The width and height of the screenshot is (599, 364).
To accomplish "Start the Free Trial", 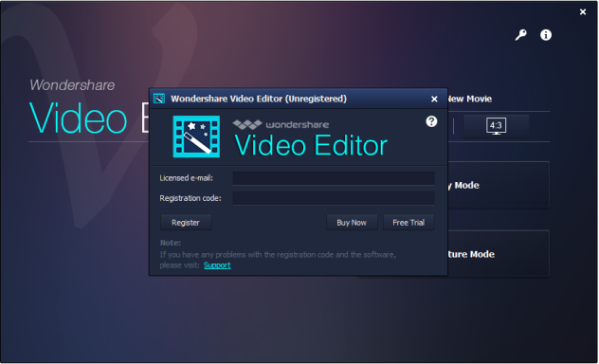I will pos(408,223).
